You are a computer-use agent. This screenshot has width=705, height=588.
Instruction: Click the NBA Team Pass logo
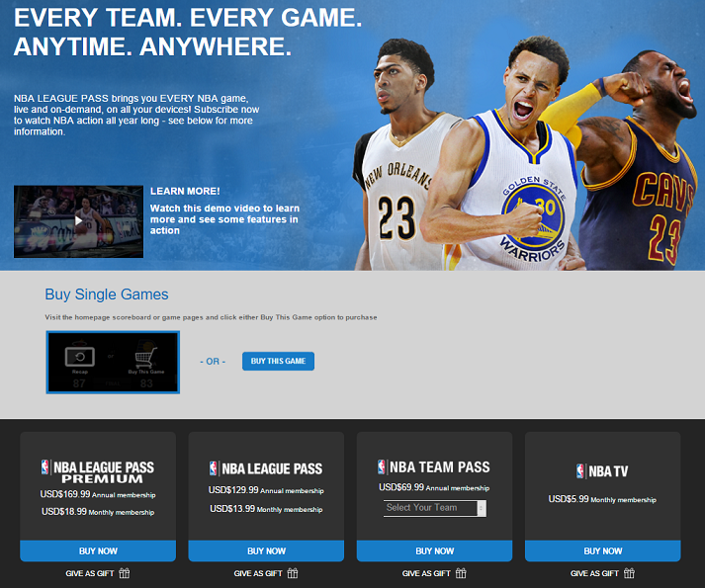[x=434, y=467]
